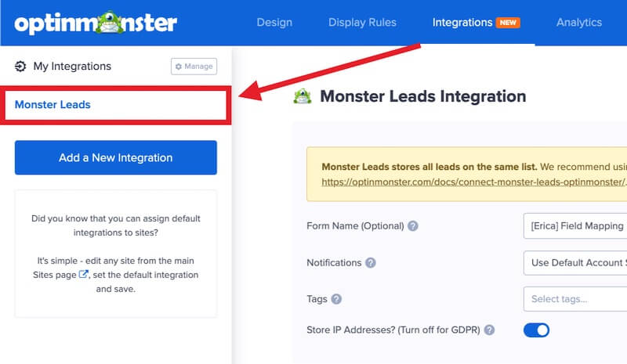Image resolution: width=627 pixels, height=364 pixels.
Task: Click the Notifications label
Action: coord(334,263)
